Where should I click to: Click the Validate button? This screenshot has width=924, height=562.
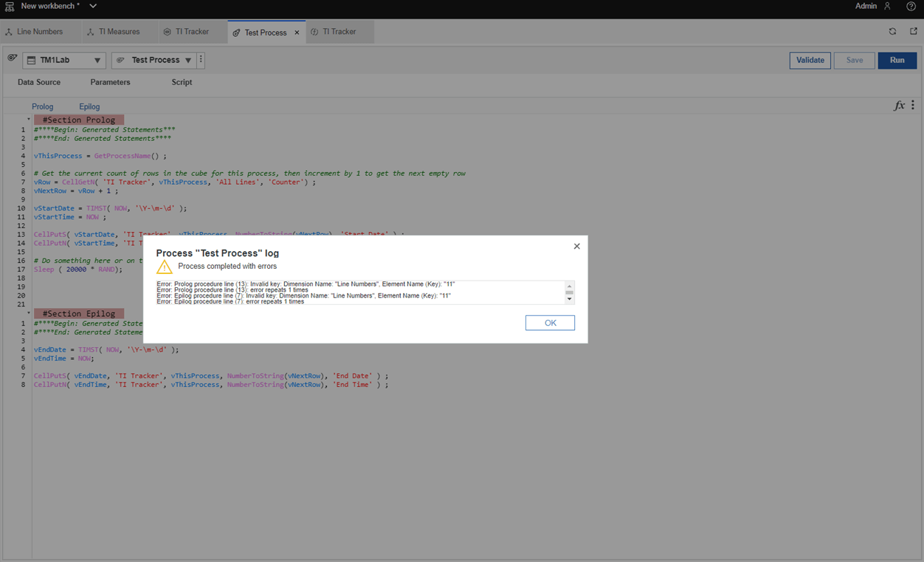[810, 61]
